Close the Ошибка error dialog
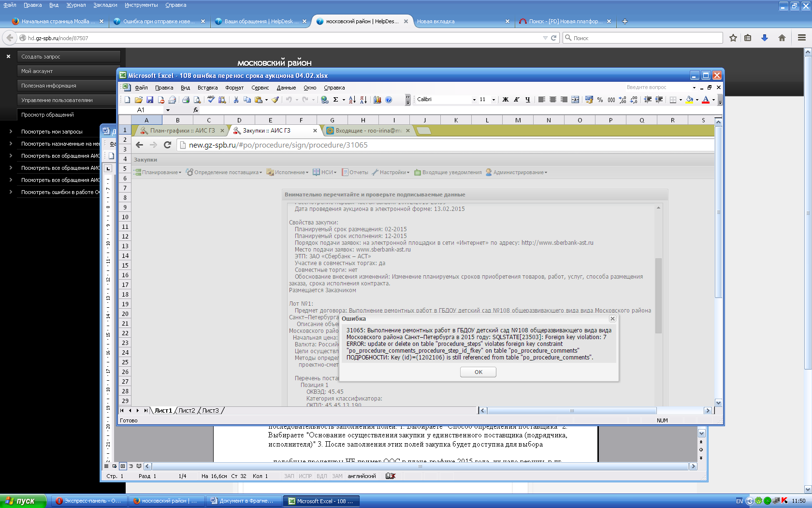Image resolution: width=812 pixels, height=508 pixels. click(x=612, y=318)
